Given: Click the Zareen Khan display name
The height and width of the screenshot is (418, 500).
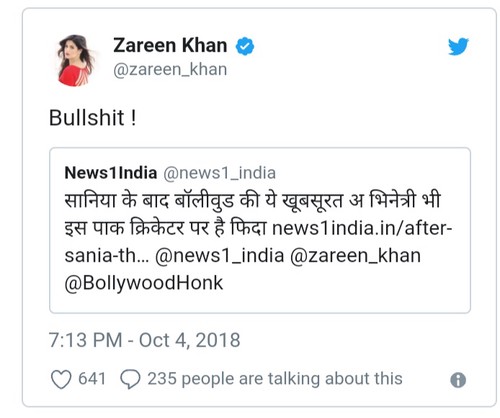Looking at the screenshot, I should [x=170, y=45].
